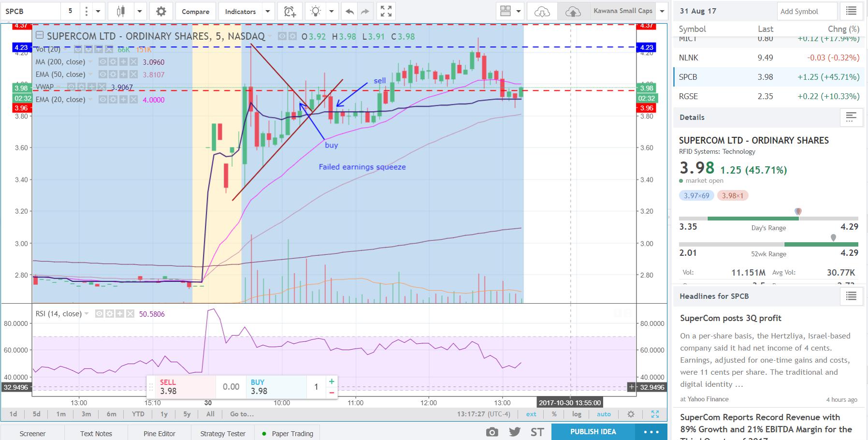Expand RSI (14, close) indicator dropdown
868x440 pixels.
(87, 314)
